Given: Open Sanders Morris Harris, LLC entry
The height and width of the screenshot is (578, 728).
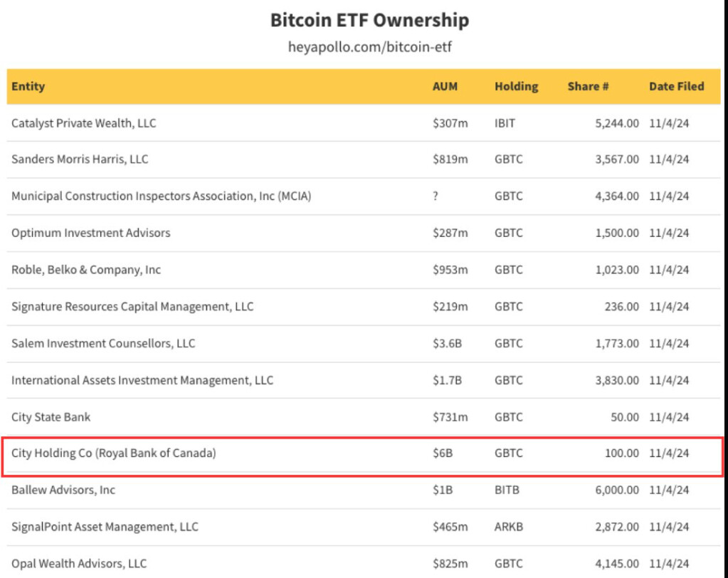Looking at the screenshot, I should (80, 159).
